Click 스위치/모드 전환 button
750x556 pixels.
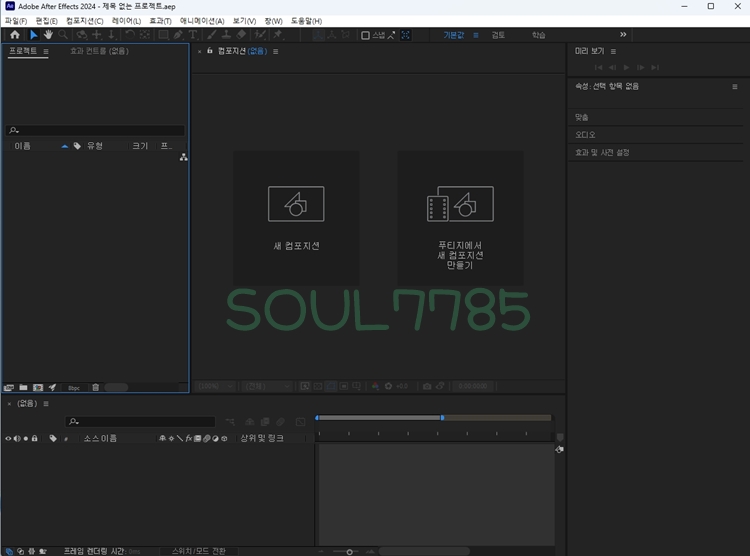199,551
